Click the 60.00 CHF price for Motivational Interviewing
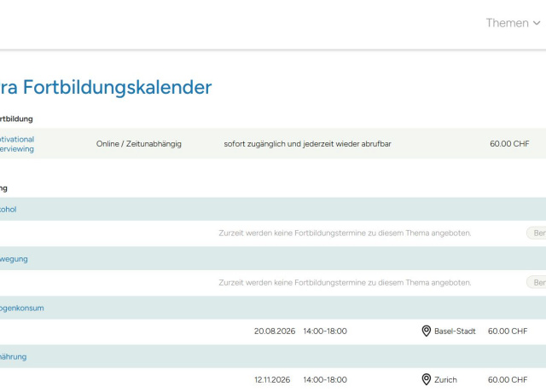This screenshot has width=546, height=392. pos(509,144)
